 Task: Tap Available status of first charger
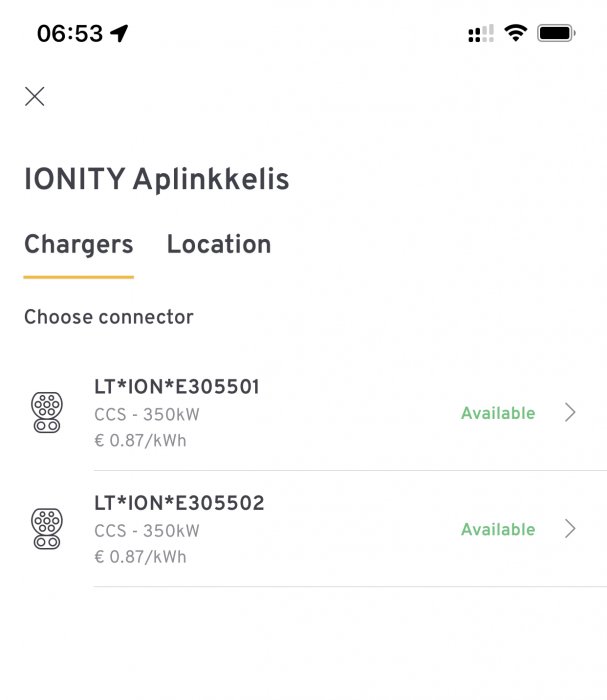[498, 413]
